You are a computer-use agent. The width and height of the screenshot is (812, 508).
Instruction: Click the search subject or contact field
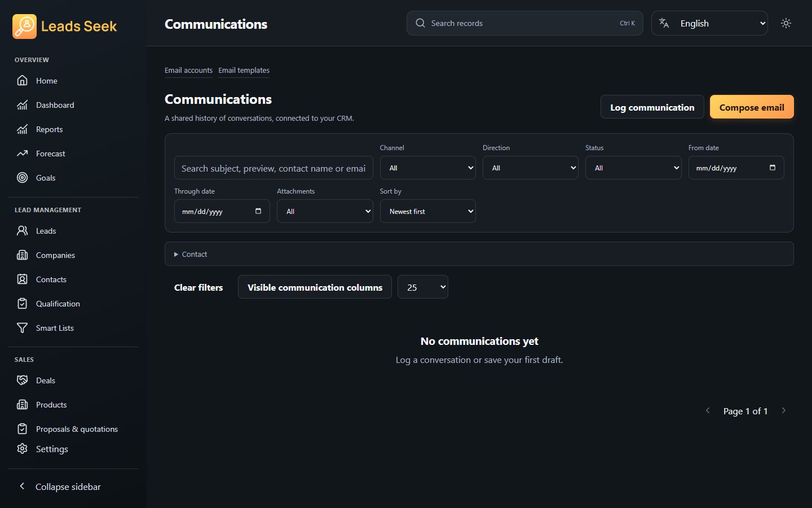pos(273,168)
